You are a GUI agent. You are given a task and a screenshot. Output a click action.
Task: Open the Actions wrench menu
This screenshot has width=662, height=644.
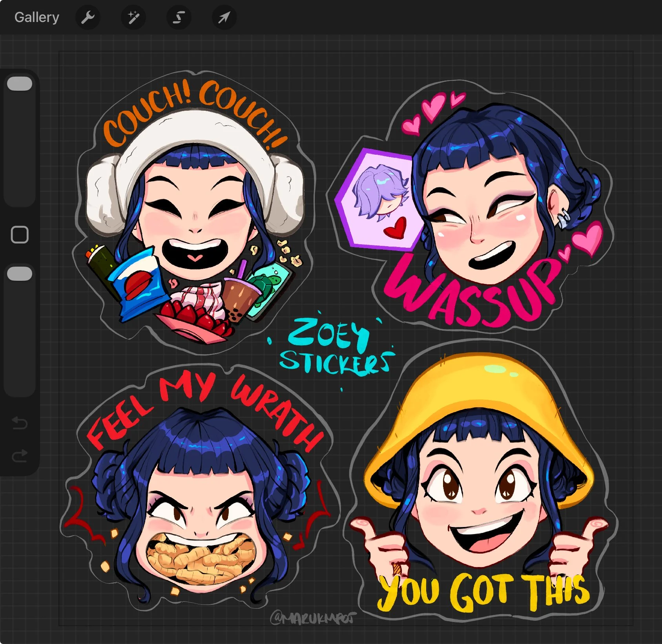[x=88, y=17]
